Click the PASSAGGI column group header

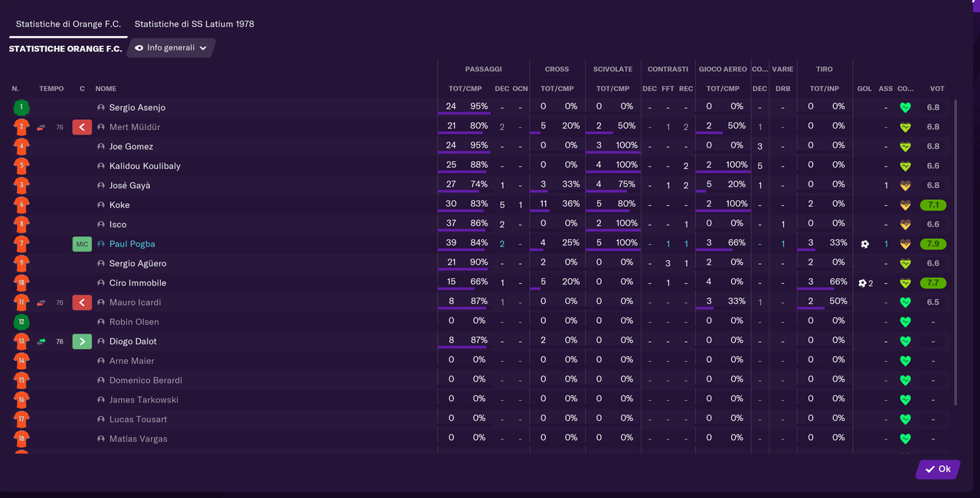[x=483, y=69]
